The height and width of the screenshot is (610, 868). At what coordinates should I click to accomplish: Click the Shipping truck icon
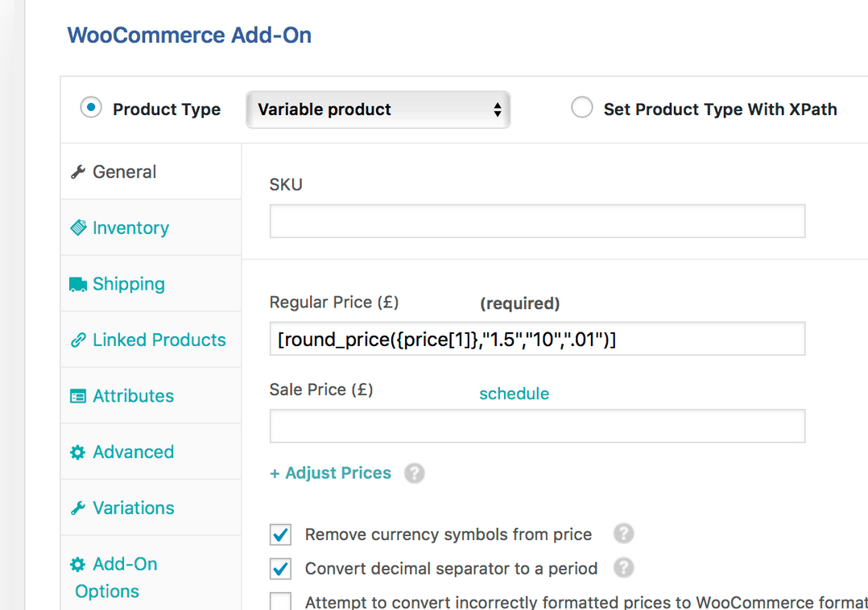coord(78,284)
